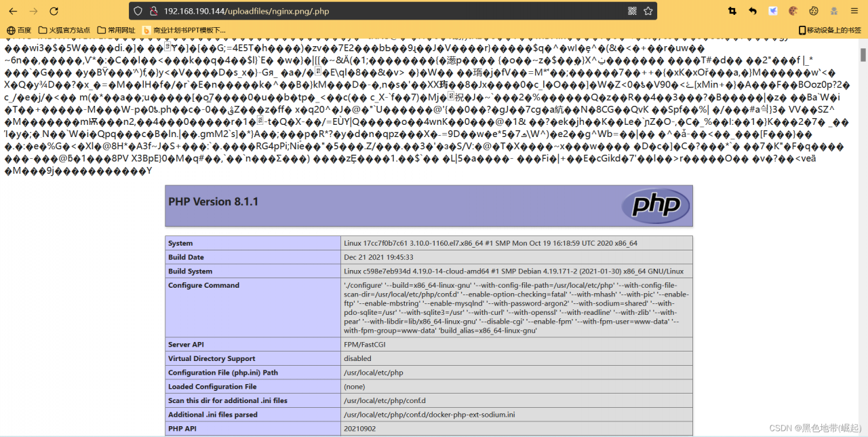Open the brown cookie extension
868x437 pixels.
pos(793,11)
